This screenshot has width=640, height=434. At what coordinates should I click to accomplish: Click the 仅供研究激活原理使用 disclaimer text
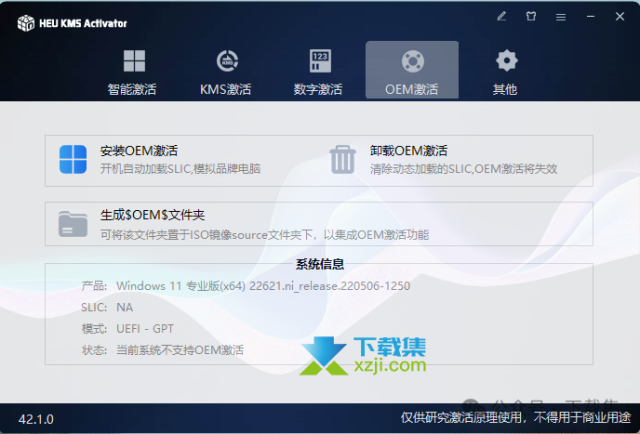coord(516,417)
